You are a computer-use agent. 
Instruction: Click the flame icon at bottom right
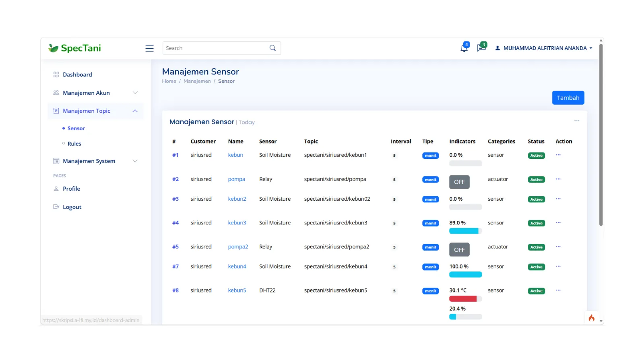[592, 318]
